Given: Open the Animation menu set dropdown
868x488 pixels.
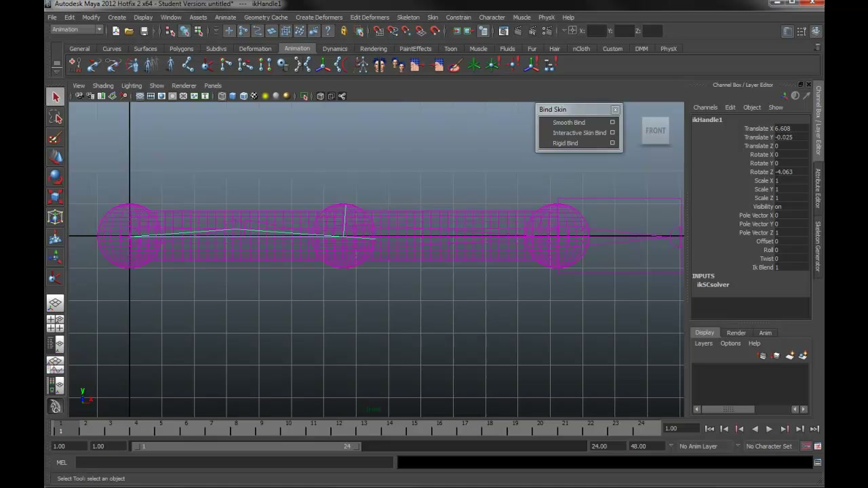Looking at the screenshot, I should tap(77, 29).
